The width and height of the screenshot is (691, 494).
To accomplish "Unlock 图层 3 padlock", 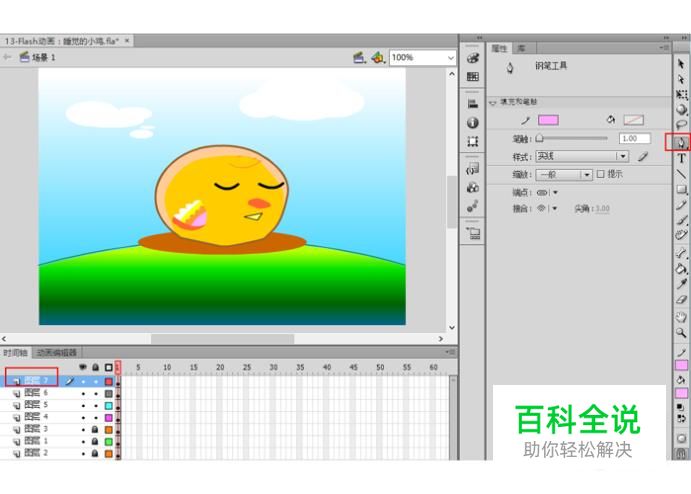I will point(95,429).
